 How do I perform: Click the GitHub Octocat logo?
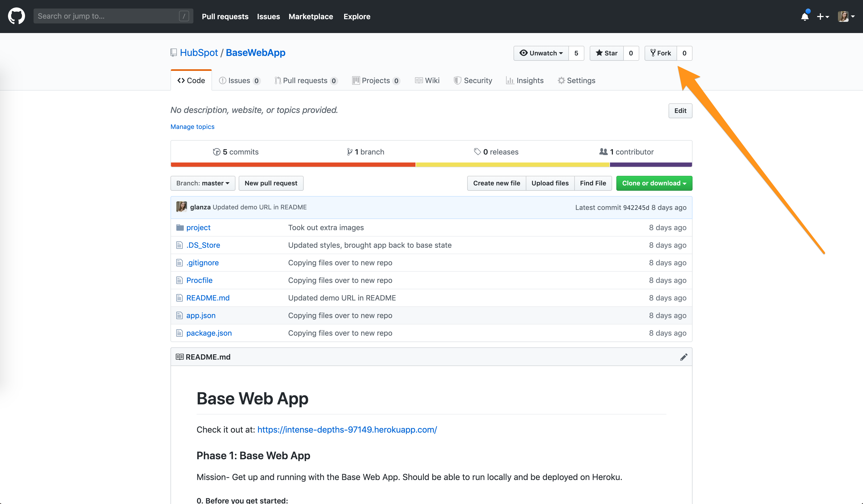16,16
